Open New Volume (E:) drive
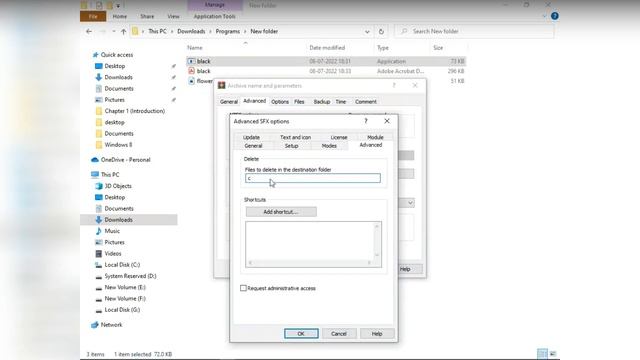Viewport: 640px width, 360px height. pyautogui.click(x=125, y=287)
